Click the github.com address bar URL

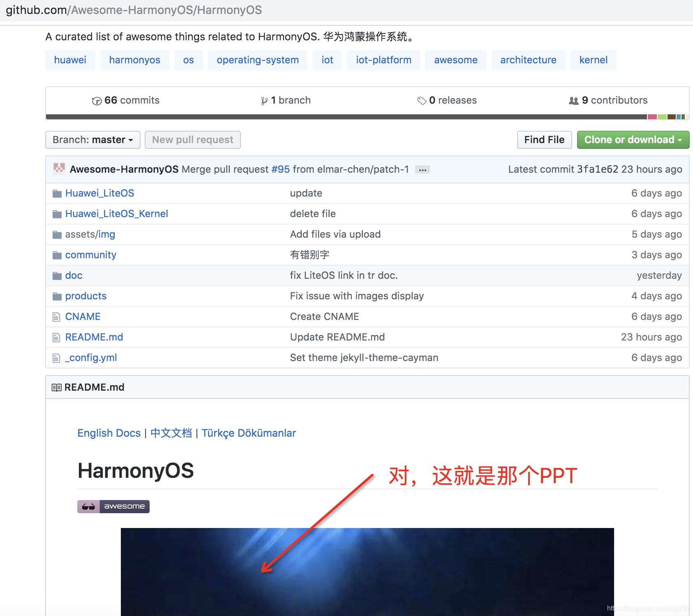point(134,10)
